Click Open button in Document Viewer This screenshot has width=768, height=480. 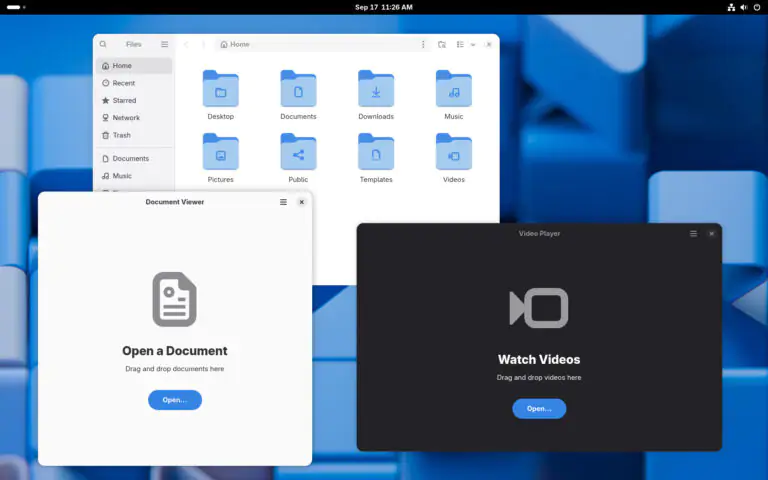tap(175, 400)
